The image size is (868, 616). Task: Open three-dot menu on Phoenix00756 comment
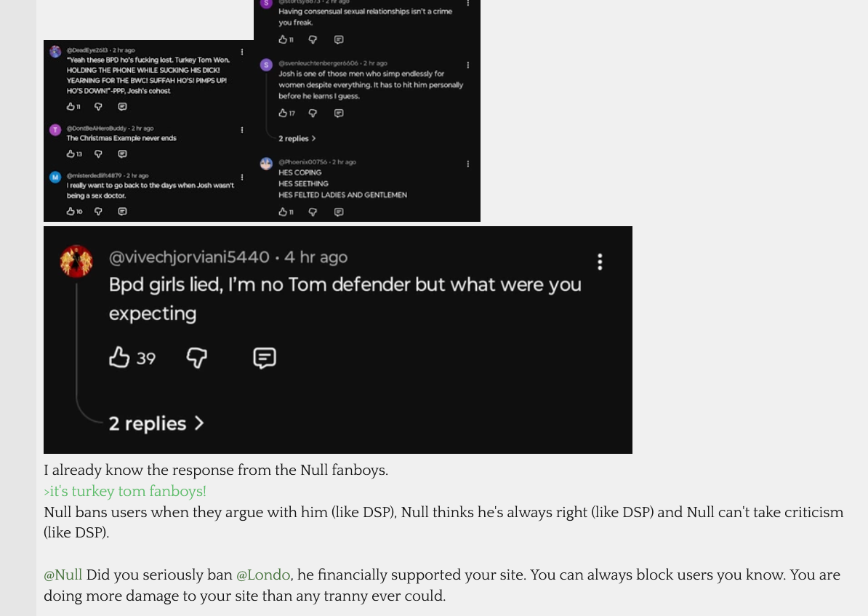468,164
